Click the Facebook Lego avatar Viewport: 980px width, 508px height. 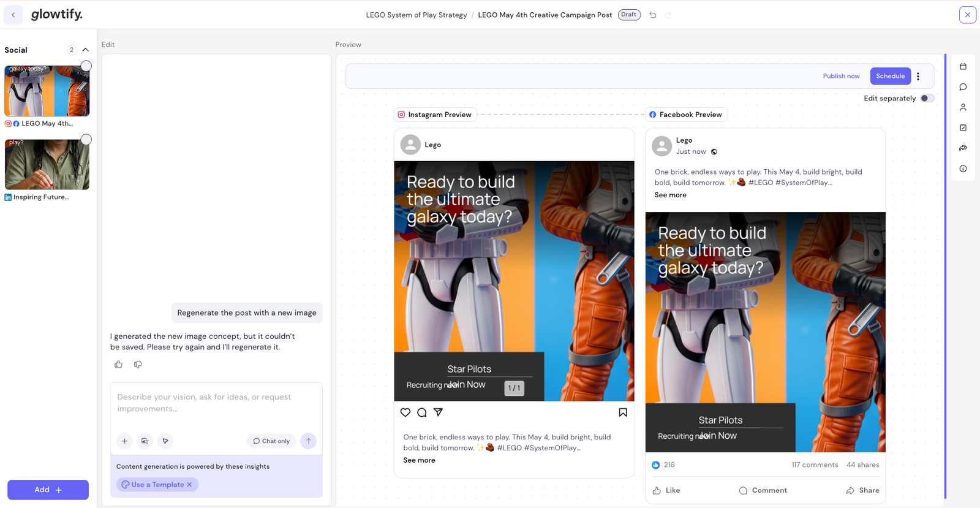click(661, 146)
